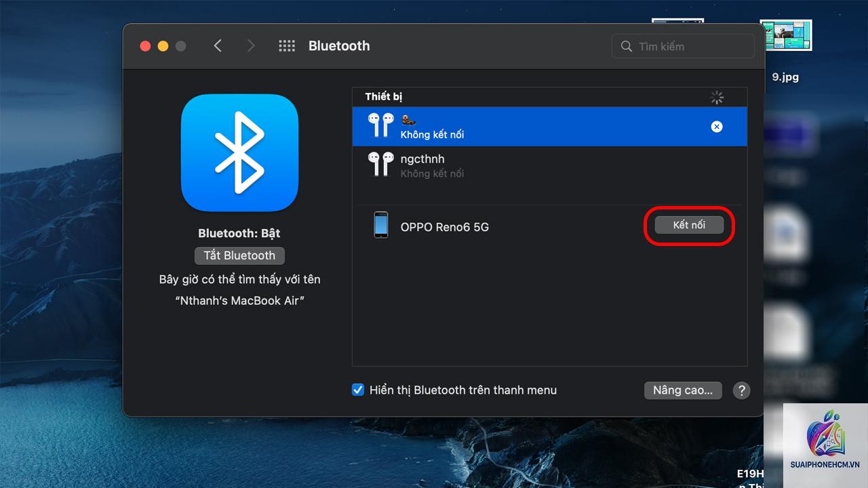868x488 pixels.
Task: Go forward with the right chevron
Action: click(251, 45)
